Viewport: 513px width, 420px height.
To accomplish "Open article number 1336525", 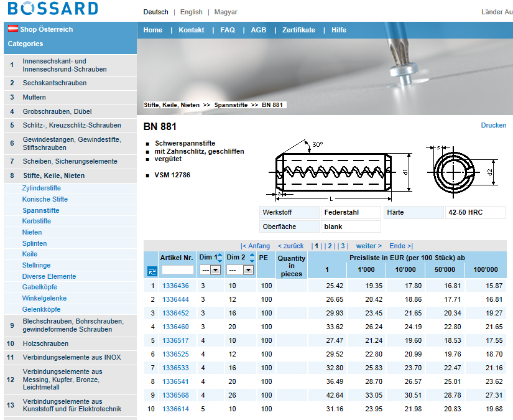I will (176, 354).
